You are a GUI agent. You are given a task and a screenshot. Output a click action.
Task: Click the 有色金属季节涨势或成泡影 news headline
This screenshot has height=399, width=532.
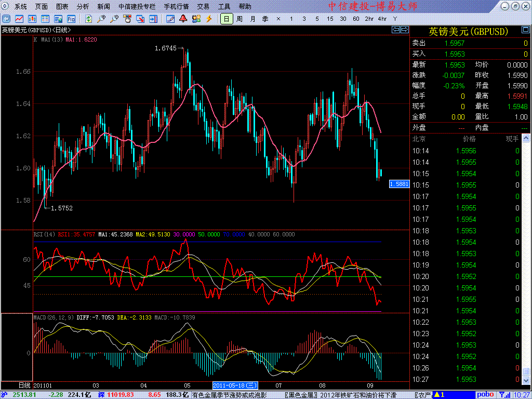[x=230, y=395]
